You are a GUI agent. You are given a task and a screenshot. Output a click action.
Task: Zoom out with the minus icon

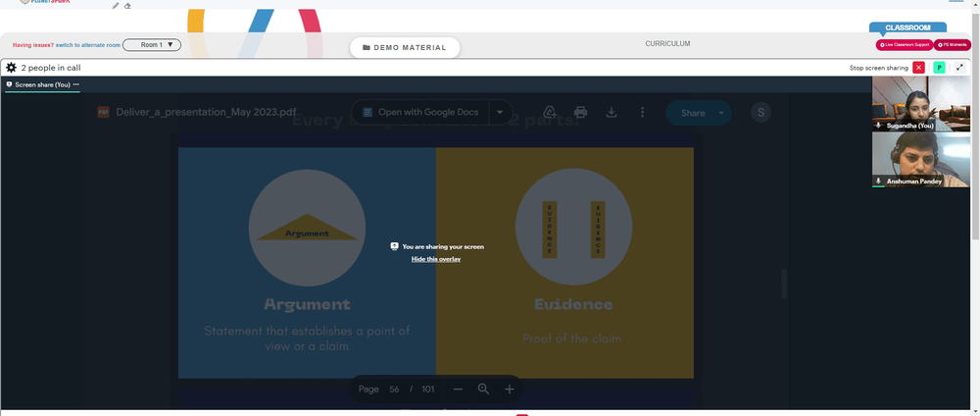pyautogui.click(x=458, y=390)
